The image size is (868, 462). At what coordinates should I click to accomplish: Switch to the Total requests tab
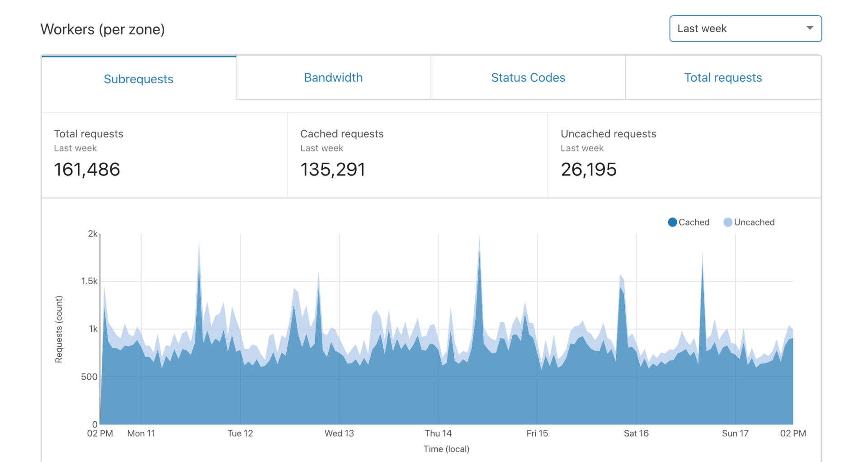point(723,77)
